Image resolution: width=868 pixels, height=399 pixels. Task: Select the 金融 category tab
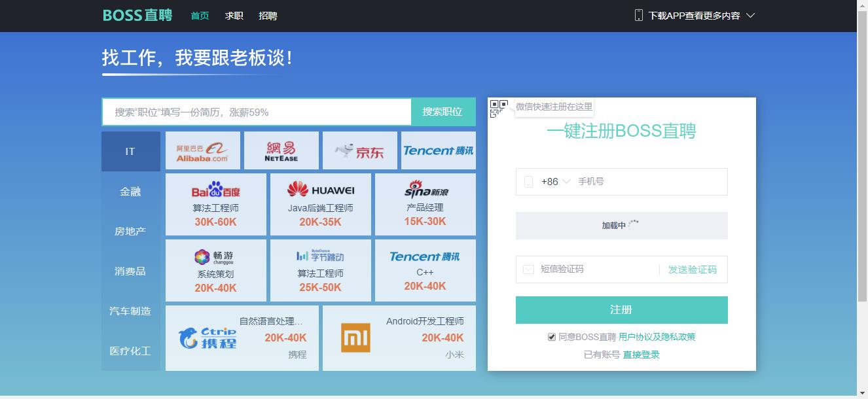pyautogui.click(x=130, y=191)
